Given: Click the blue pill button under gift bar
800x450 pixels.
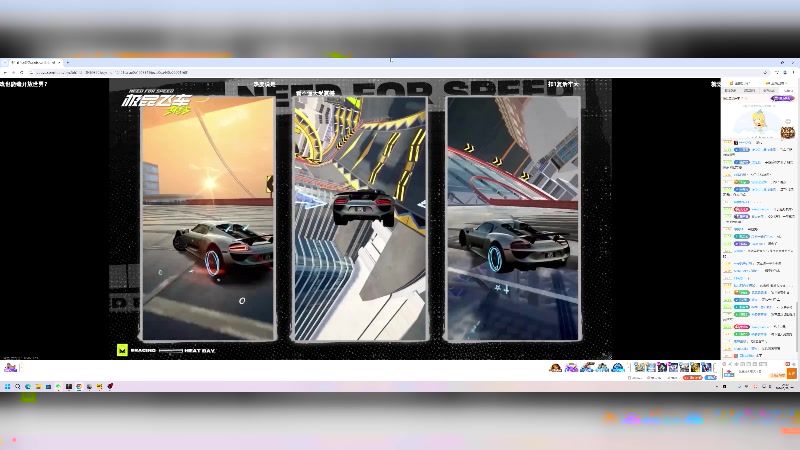Looking at the screenshot, I should pyautogui.click(x=711, y=378).
